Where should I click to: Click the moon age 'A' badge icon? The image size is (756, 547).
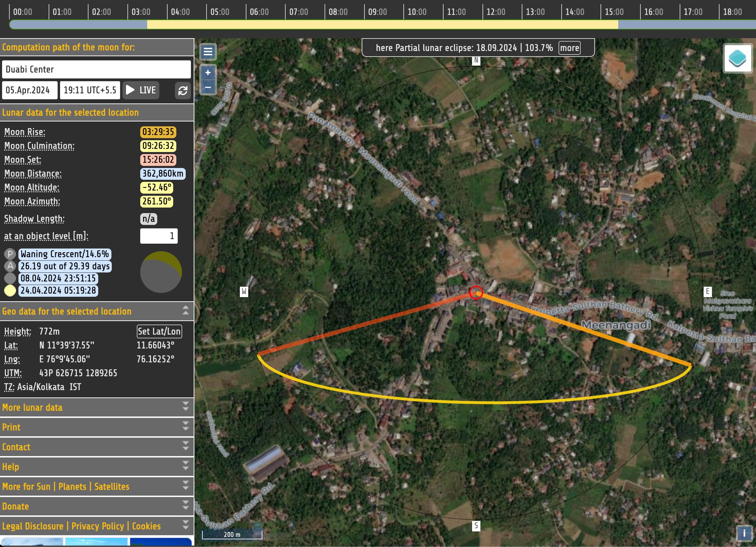tap(10, 266)
